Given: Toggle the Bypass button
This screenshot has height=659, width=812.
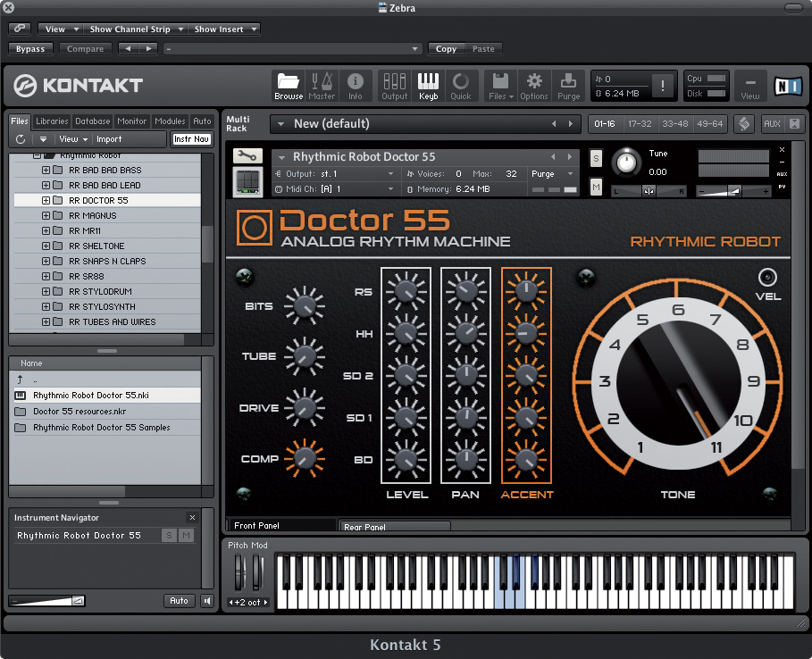Looking at the screenshot, I should click(x=30, y=48).
